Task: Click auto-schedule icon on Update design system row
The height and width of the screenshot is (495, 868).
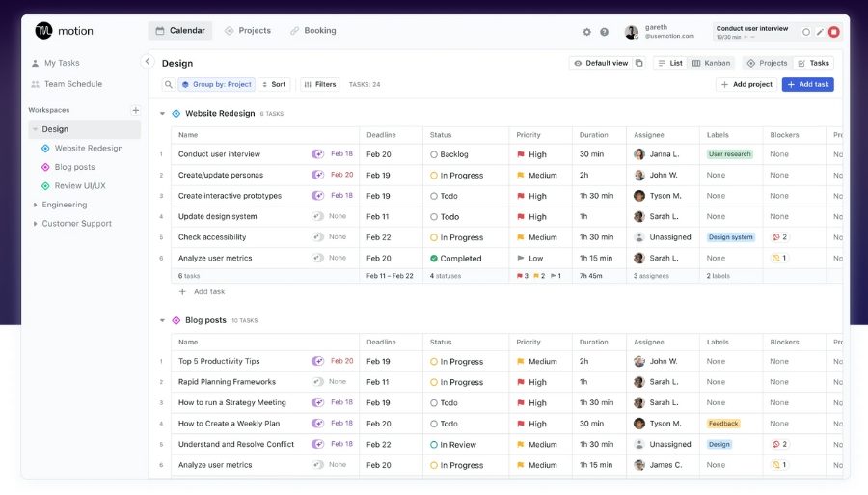Action: (x=317, y=216)
